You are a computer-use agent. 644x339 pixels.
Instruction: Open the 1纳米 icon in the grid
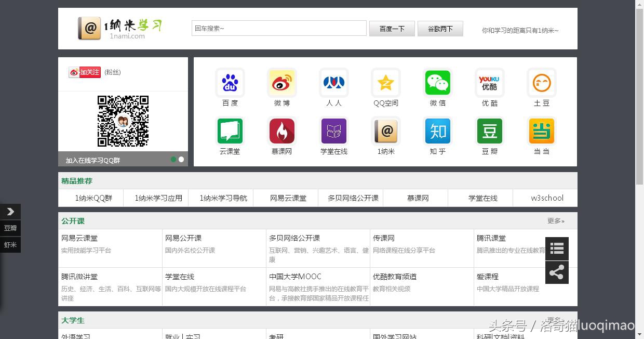pos(386,131)
